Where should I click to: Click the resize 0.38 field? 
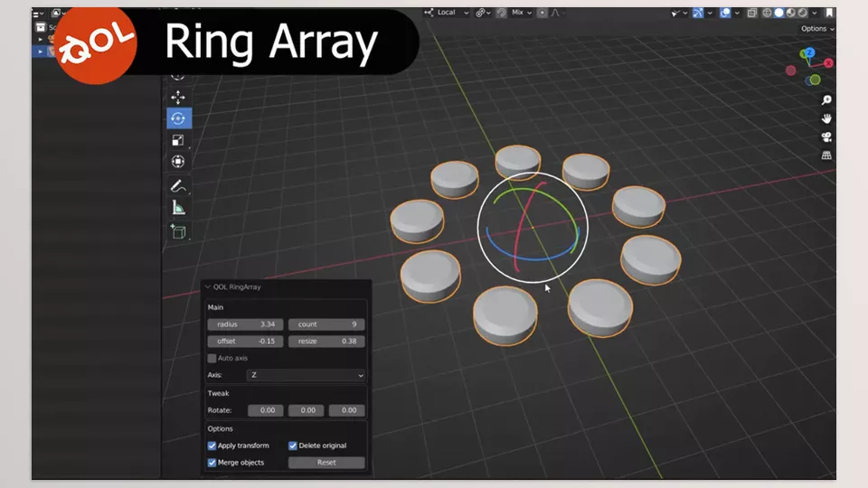click(326, 342)
